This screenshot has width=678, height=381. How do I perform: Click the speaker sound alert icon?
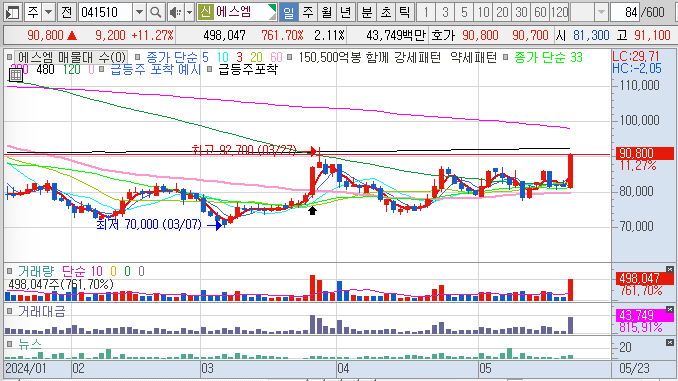click(x=175, y=12)
